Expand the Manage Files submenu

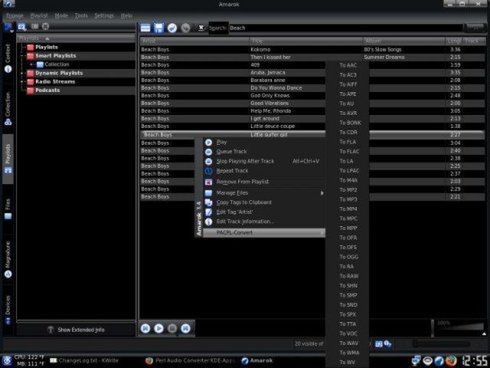tap(264, 193)
